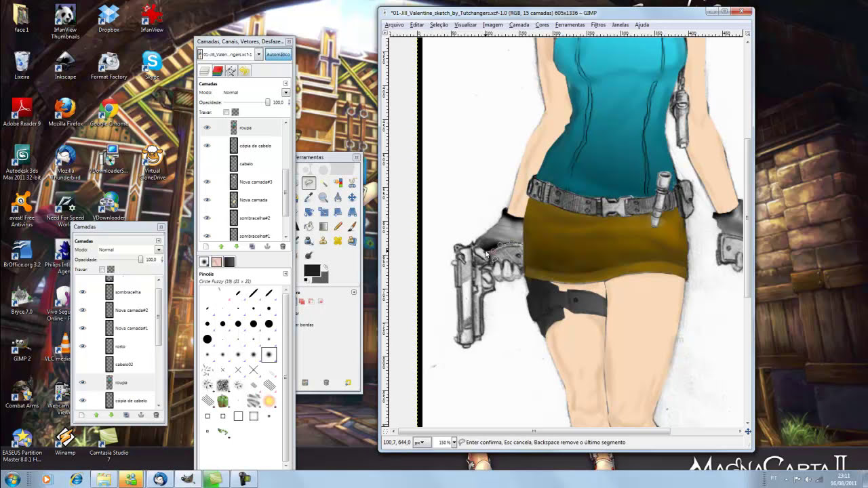Hide cópia de cabelo layer in docked Camadas
The width and height of the screenshot is (868, 488).
(x=207, y=146)
